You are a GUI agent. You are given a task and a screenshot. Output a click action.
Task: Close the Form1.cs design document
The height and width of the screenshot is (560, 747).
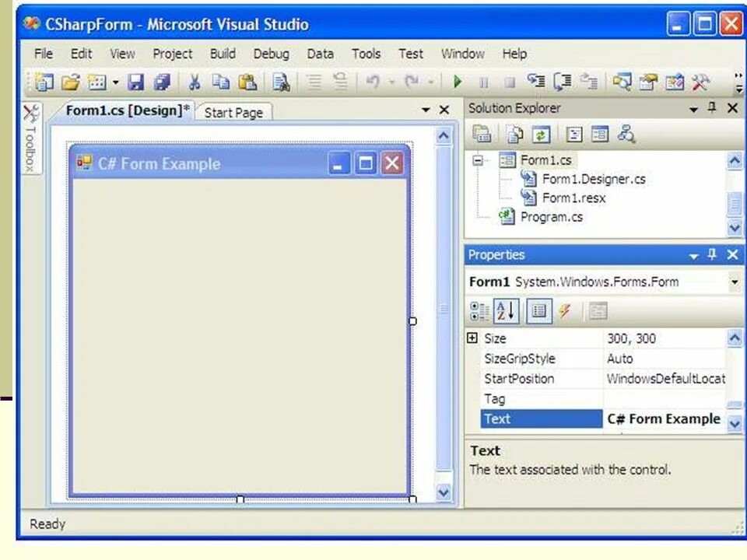coord(444,110)
